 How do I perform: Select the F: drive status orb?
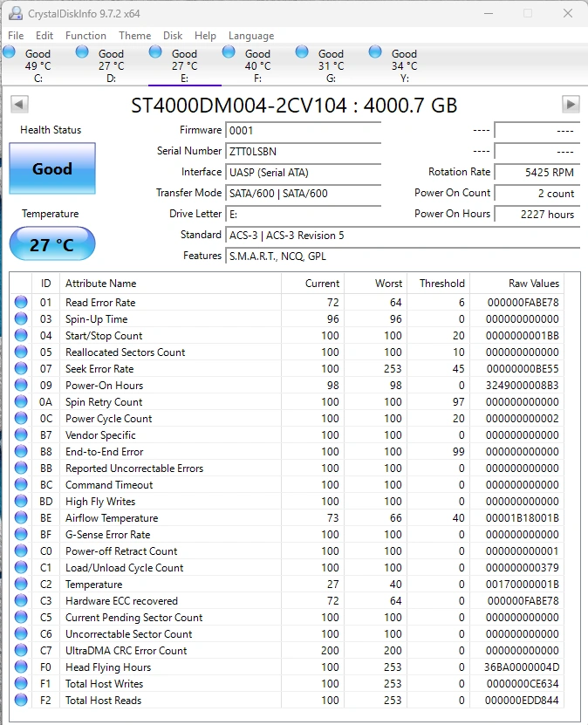229,53
